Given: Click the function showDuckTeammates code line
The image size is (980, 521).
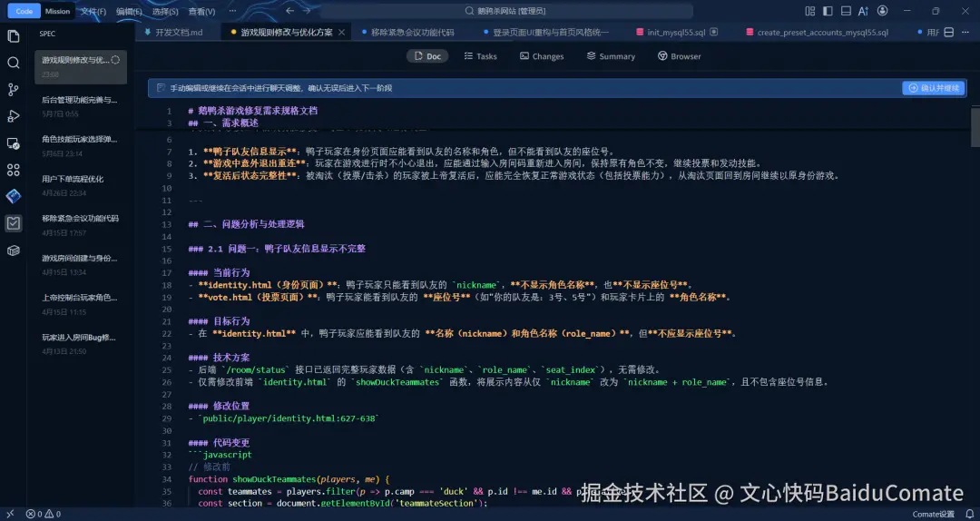Looking at the screenshot, I should pyautogui.click(x=289, y=479).
